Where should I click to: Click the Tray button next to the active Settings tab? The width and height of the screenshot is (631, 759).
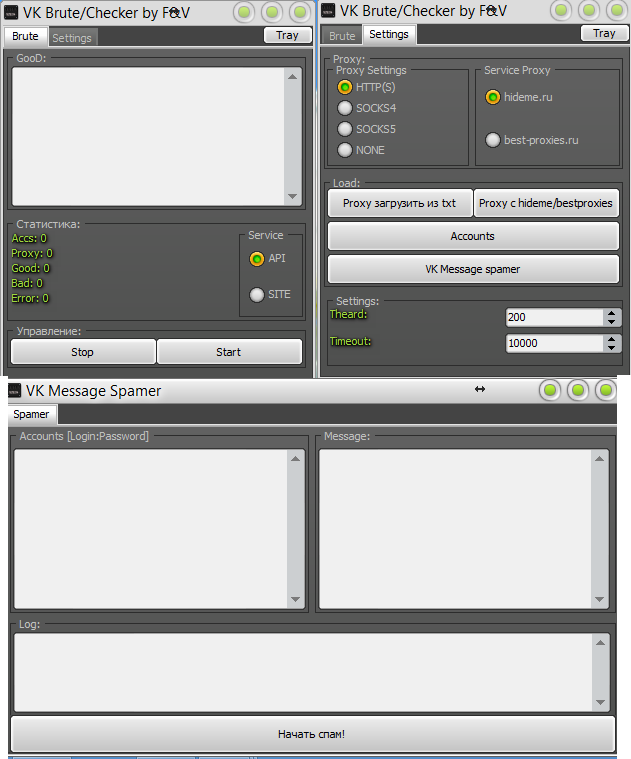pos(604,33)
